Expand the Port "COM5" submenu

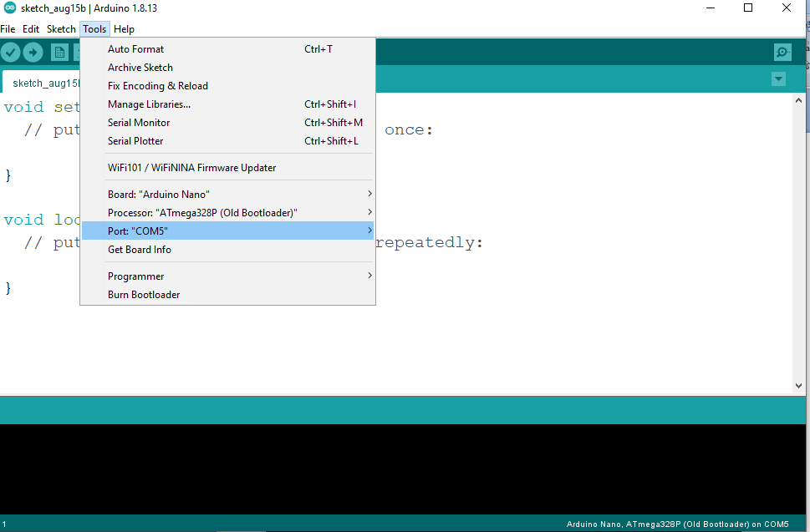click(227, 231)
